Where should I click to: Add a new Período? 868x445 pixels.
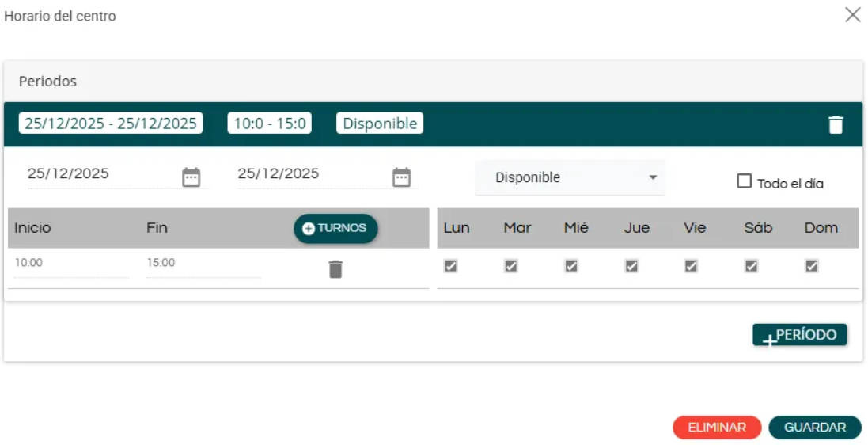799,335
